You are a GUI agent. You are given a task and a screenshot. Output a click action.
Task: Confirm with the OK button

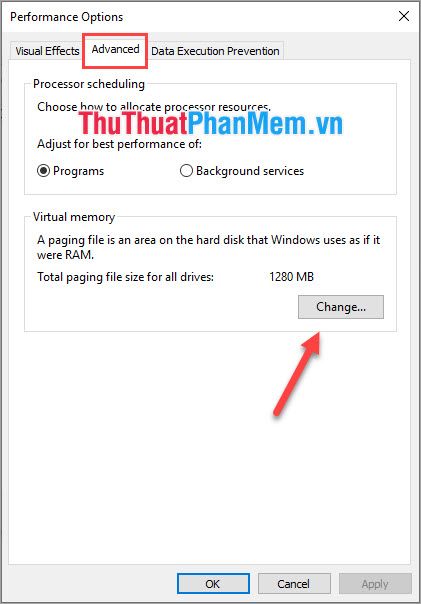(x=213, y=584)
